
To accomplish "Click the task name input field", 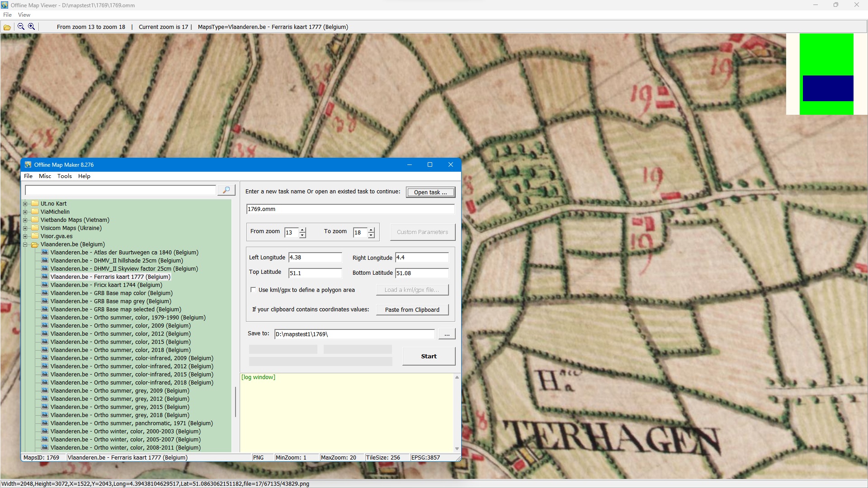I will click(350, 209).
